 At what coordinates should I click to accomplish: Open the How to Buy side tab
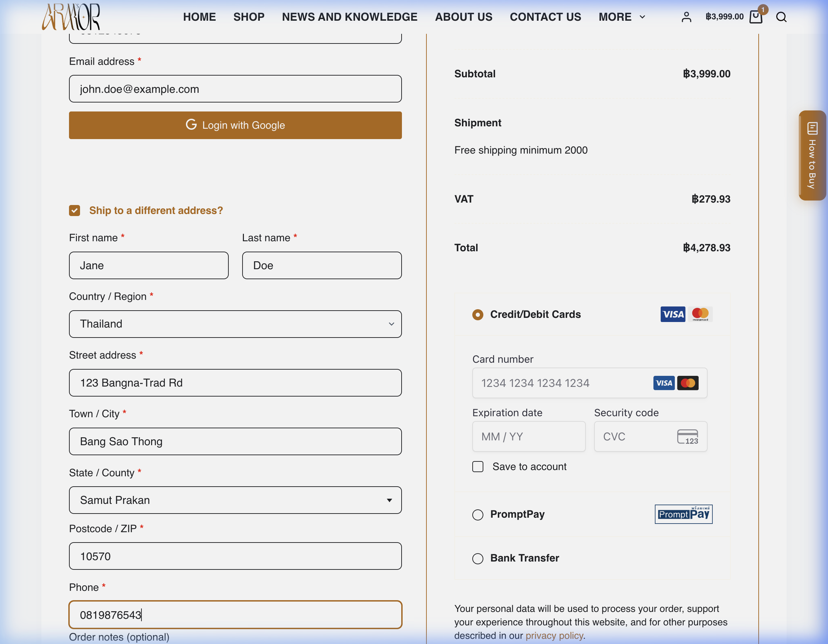pos(812,155)
